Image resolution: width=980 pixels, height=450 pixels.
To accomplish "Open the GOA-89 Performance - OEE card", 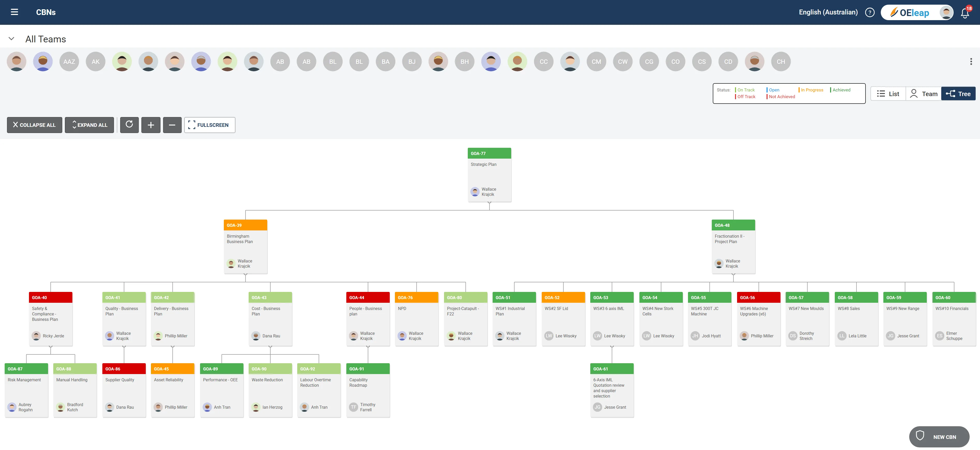I will [x=222, y=390].
